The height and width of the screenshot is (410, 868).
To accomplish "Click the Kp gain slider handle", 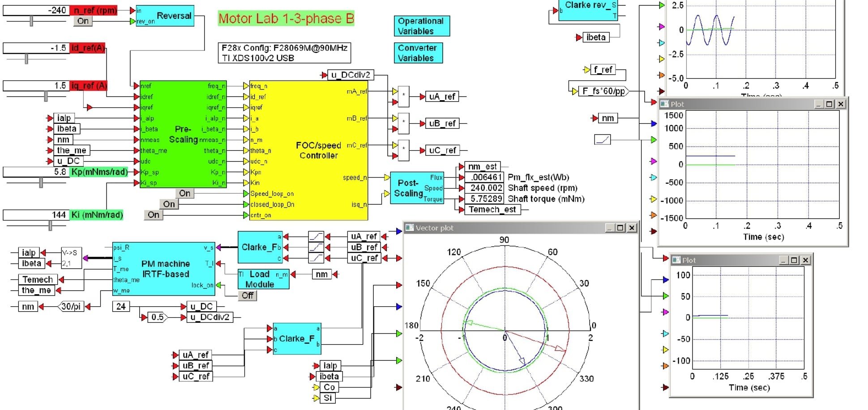I will coord(41,182).
